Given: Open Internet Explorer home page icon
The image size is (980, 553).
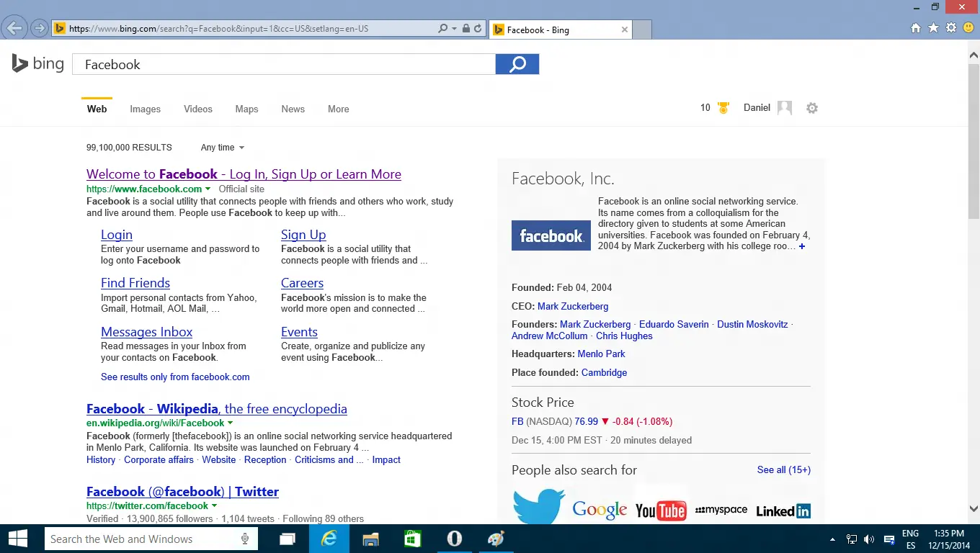Looking at the screenshot, I should pyautogui.click(x=914, y=27).
